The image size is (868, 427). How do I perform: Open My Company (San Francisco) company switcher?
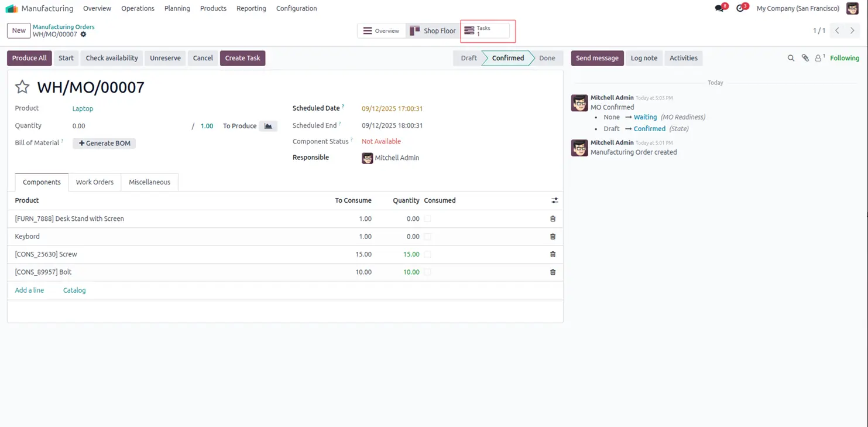pyautogui.click(x=797, y=9)
